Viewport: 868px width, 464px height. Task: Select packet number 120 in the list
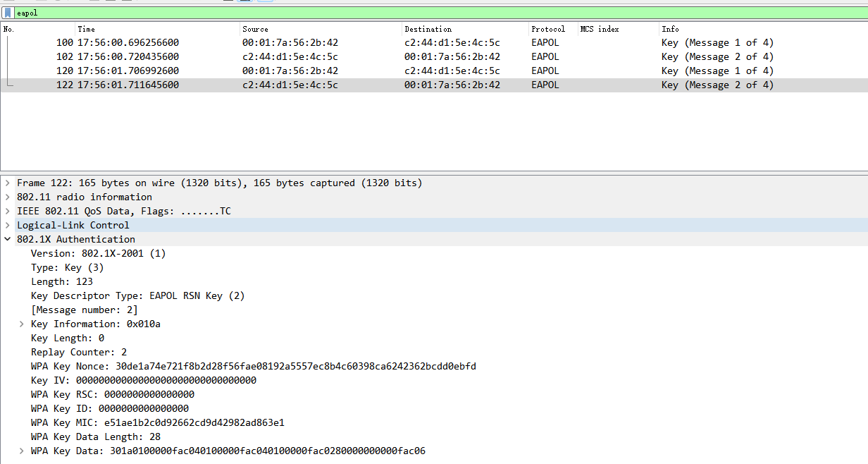tap(434, 71)
